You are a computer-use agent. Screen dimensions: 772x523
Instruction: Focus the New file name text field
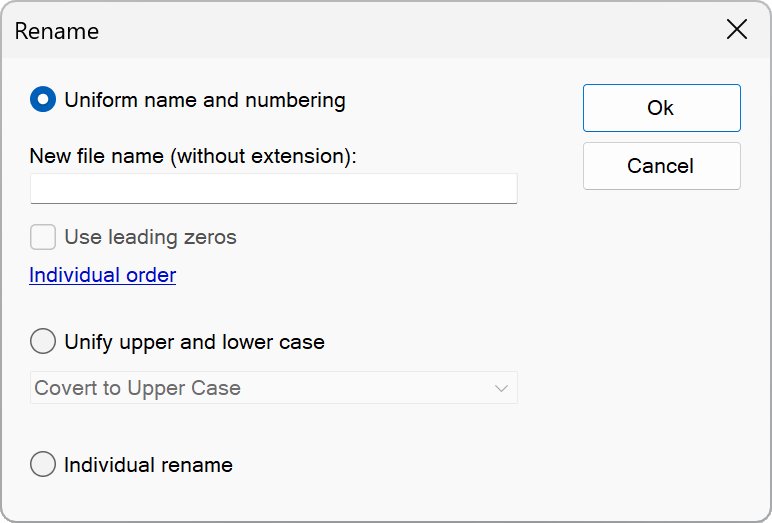[x=273, y=188]
